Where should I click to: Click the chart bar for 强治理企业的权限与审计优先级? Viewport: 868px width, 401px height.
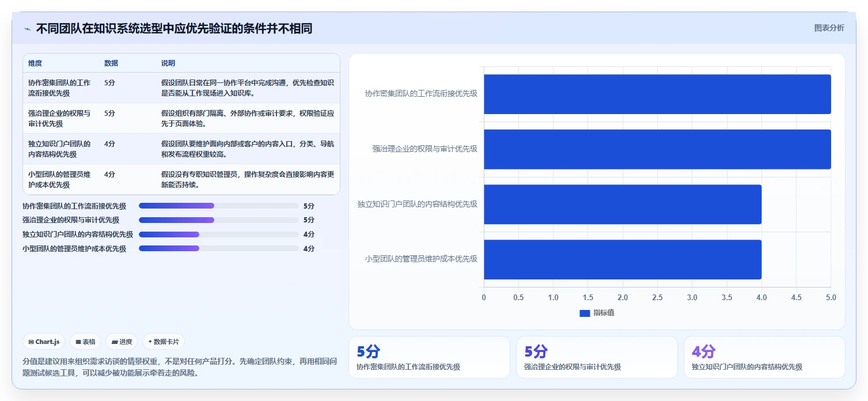click(657, 149)
